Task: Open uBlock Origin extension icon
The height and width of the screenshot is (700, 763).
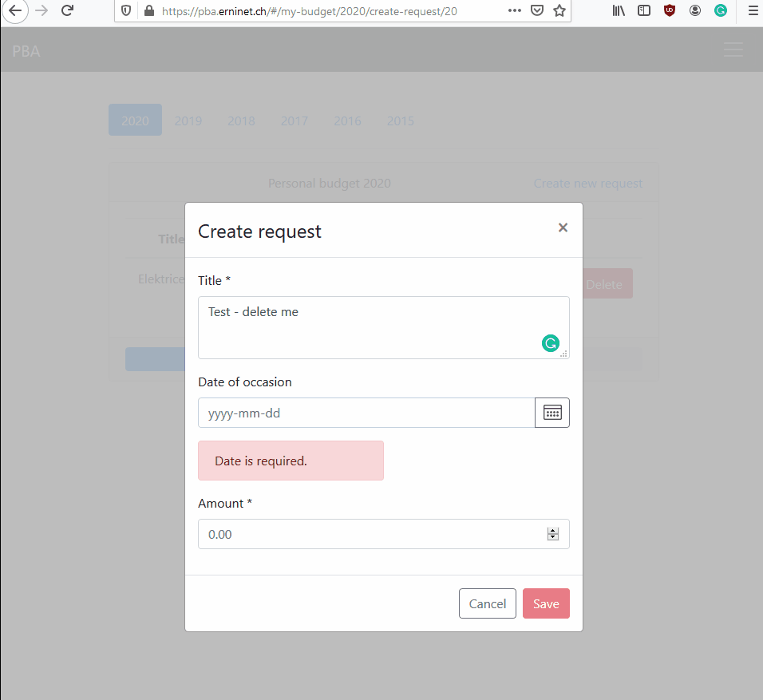Action: 670,10
